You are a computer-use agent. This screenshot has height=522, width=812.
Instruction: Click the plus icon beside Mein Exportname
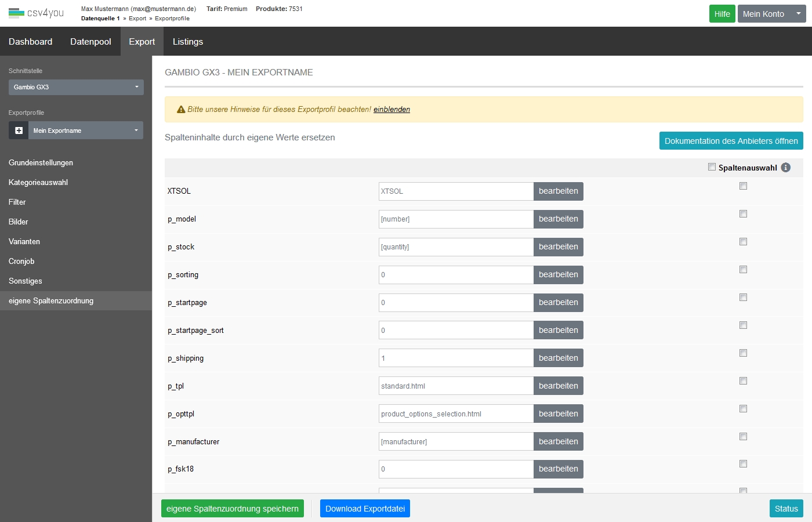point(19,130)
